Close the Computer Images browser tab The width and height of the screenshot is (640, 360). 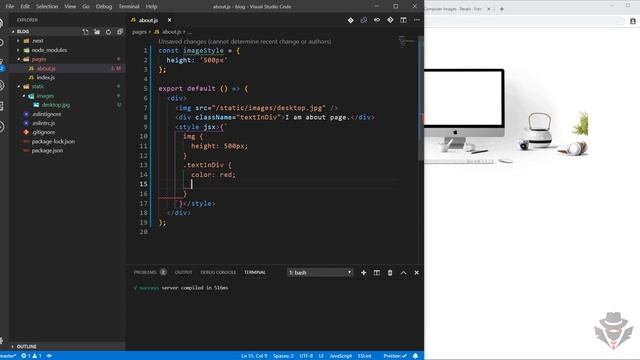coord(489,9)
